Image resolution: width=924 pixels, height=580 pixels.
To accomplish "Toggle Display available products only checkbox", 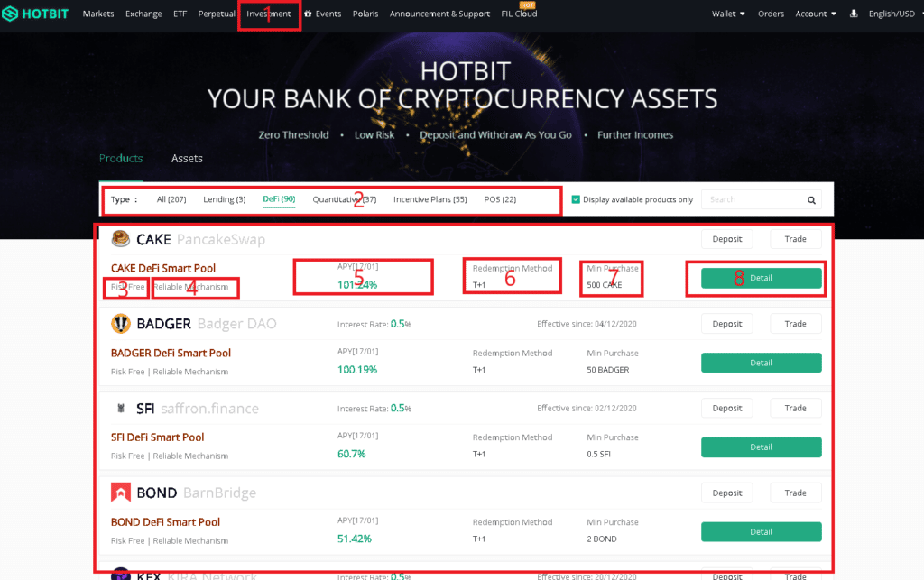I will click(576, 199).
